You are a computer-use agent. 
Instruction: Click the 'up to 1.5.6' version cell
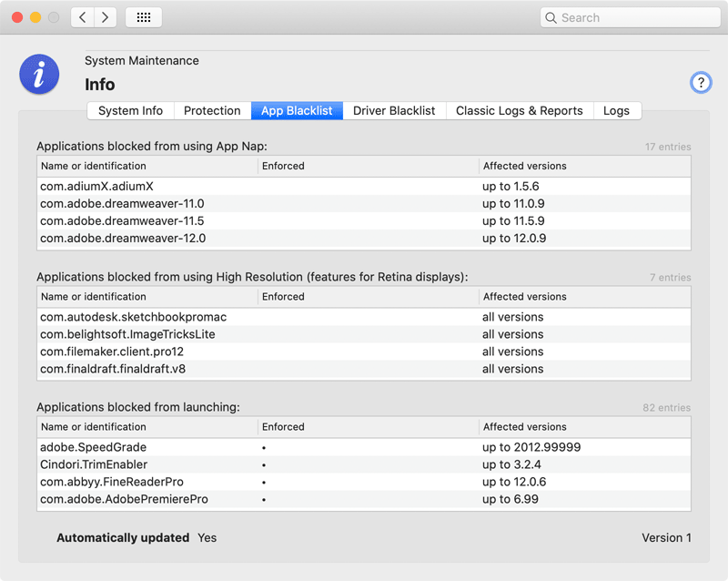[511, 187]
